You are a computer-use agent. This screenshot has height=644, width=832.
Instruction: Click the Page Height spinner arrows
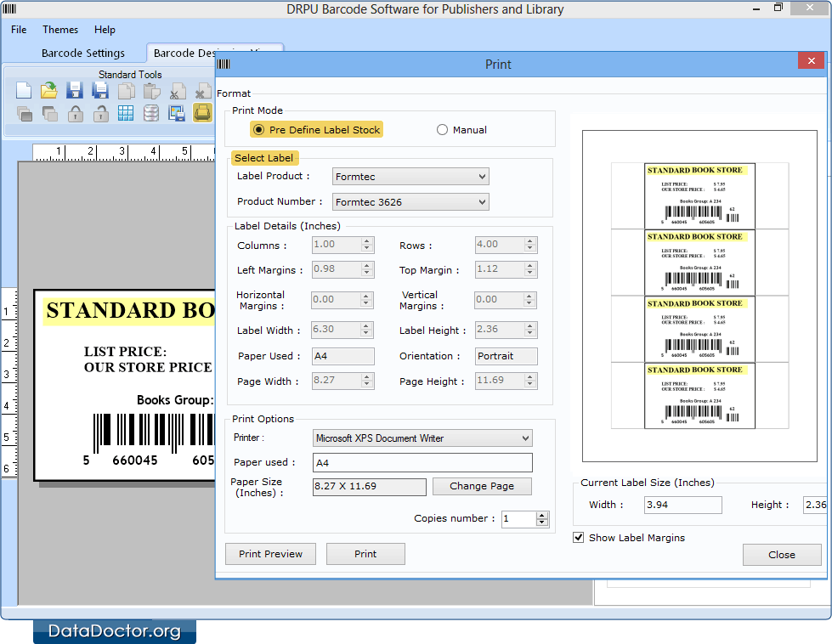pyautogui.click(x=530, y=381)
